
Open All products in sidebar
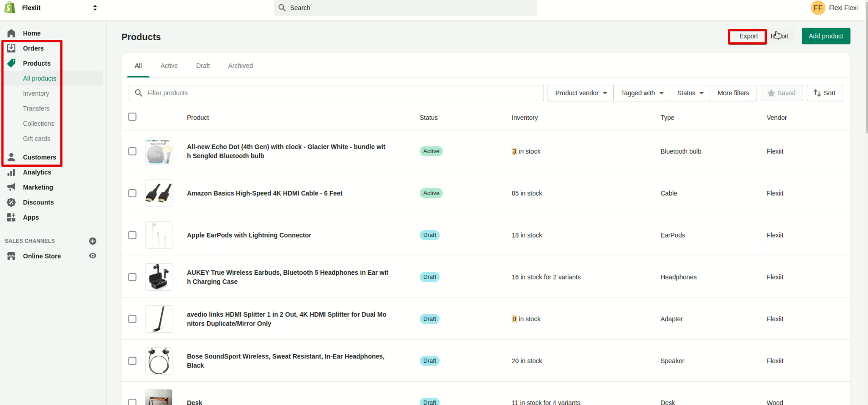pos(40,78)
